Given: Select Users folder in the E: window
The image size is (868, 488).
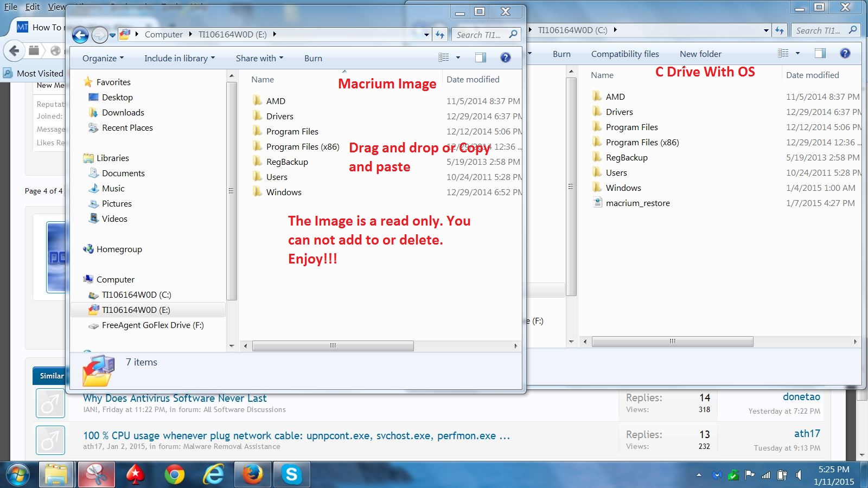Looking at the screenshot, I should (x=277, y=177).
